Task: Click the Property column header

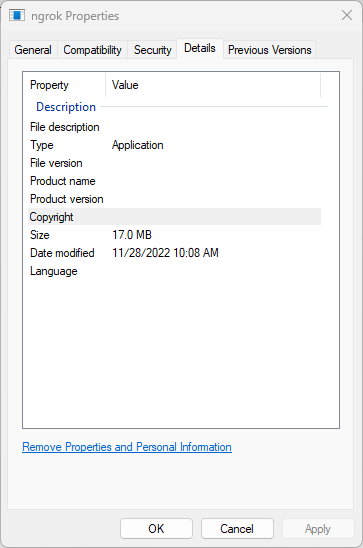Action: tap(64, 85)
